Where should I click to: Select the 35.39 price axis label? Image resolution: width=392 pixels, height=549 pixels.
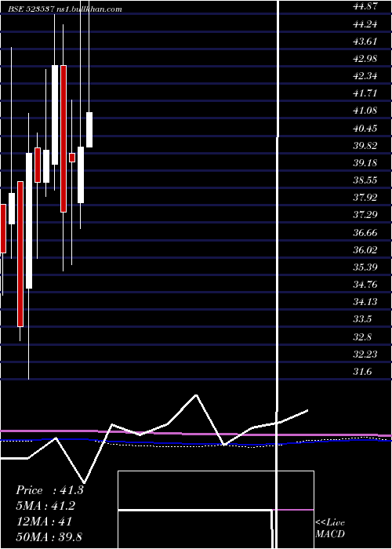point(365,267)
